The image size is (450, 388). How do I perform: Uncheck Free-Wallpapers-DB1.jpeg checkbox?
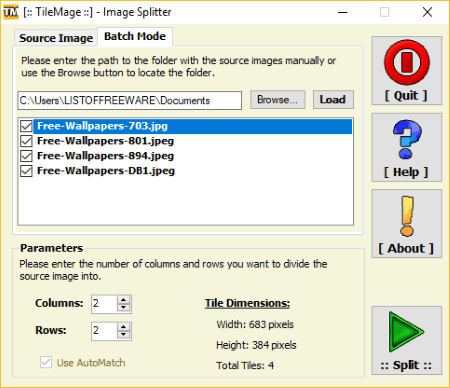point(26,171)
